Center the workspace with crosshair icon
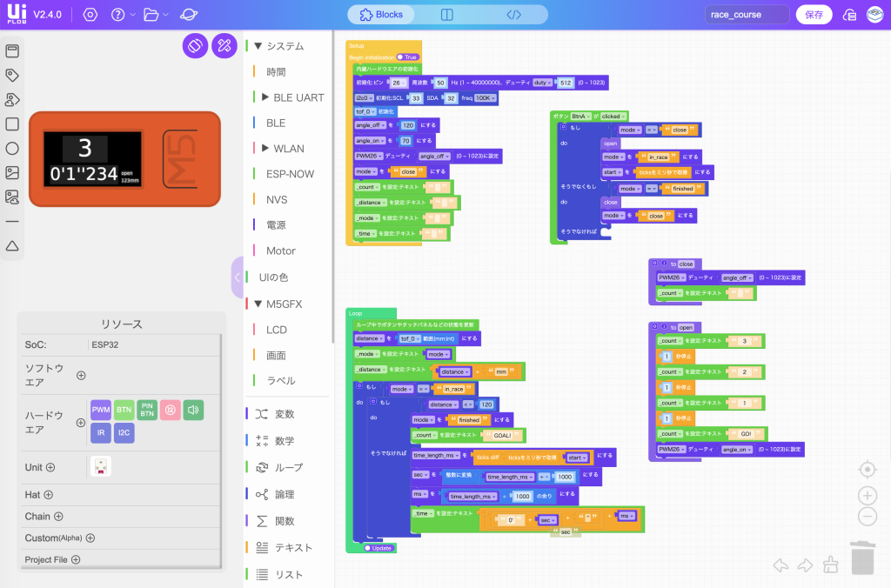Screen dimensions: 891x588 [x=867, y=470]
